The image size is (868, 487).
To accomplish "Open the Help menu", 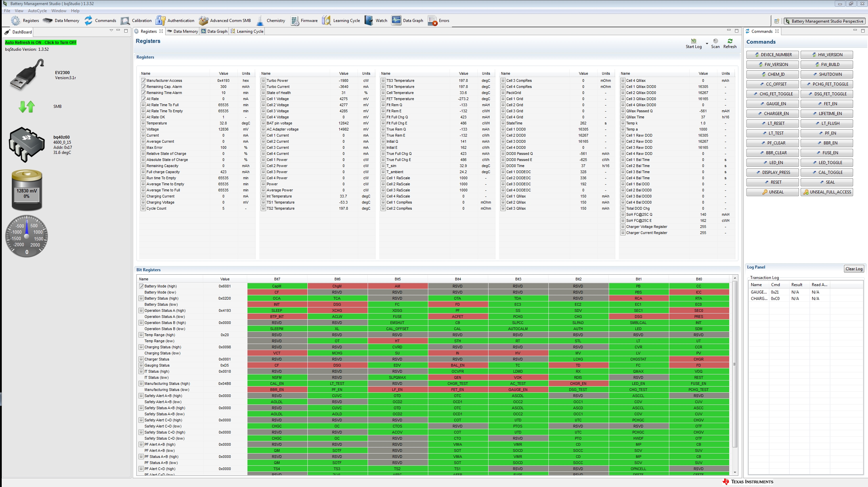I will tap(75, 11).
